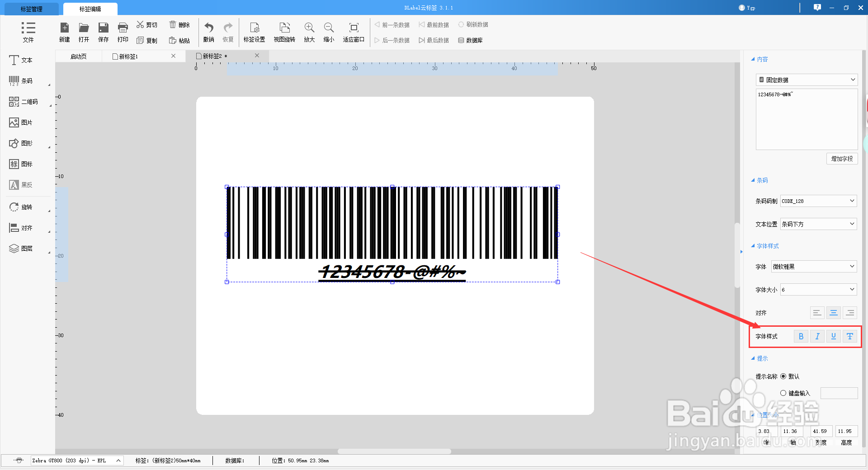Switch to the 标签管理 tab

pyautogui.click(x=32, y=9)
